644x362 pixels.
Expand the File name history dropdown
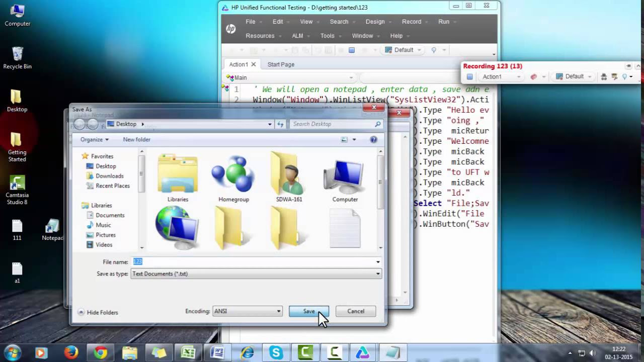coord(378,262)
